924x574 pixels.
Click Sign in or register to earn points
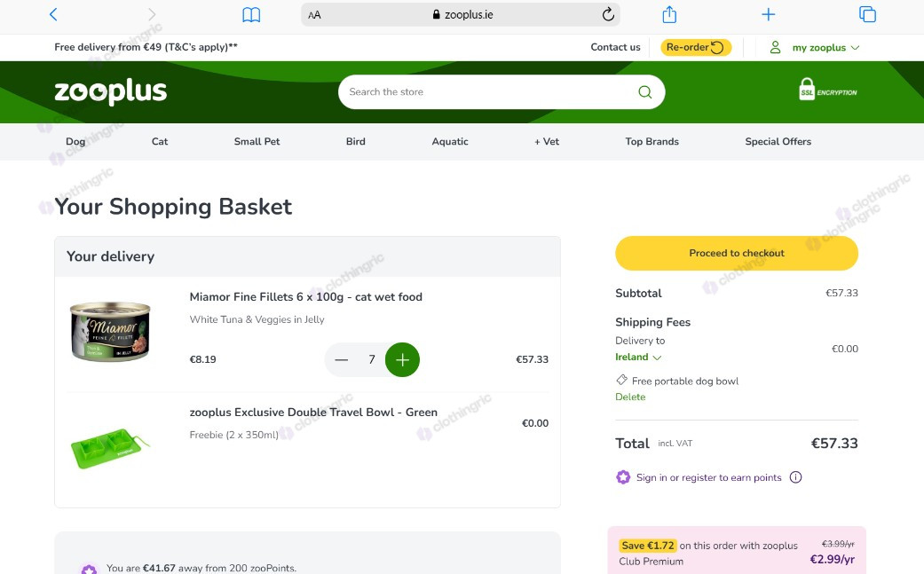pos(709,477)
